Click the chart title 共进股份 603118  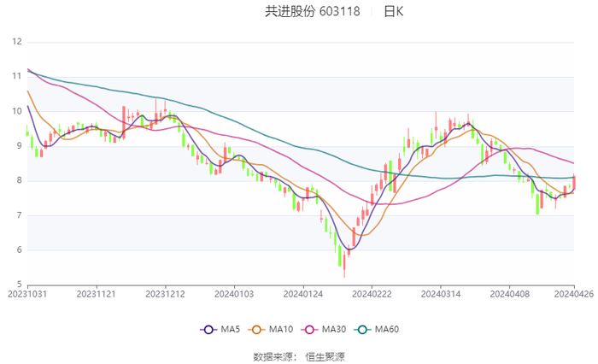tap(312, 11)
